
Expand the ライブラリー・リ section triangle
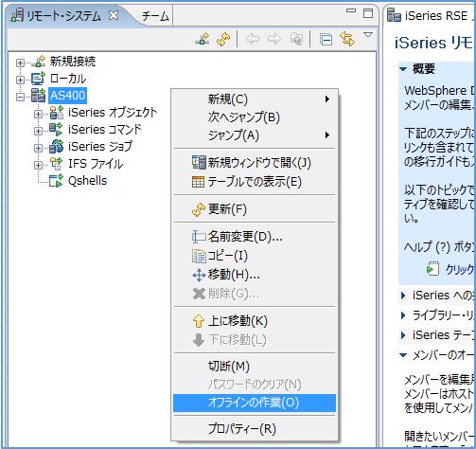click(403, 315)
